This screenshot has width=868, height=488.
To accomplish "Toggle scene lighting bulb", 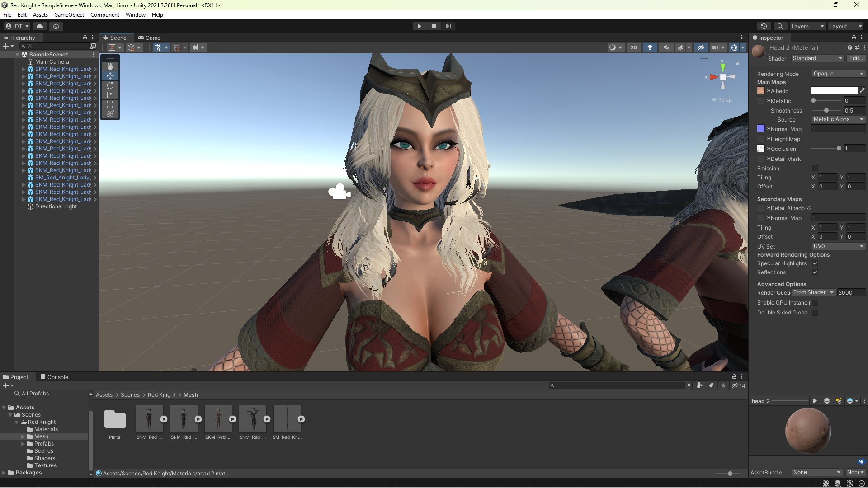I will click(650, 47).
